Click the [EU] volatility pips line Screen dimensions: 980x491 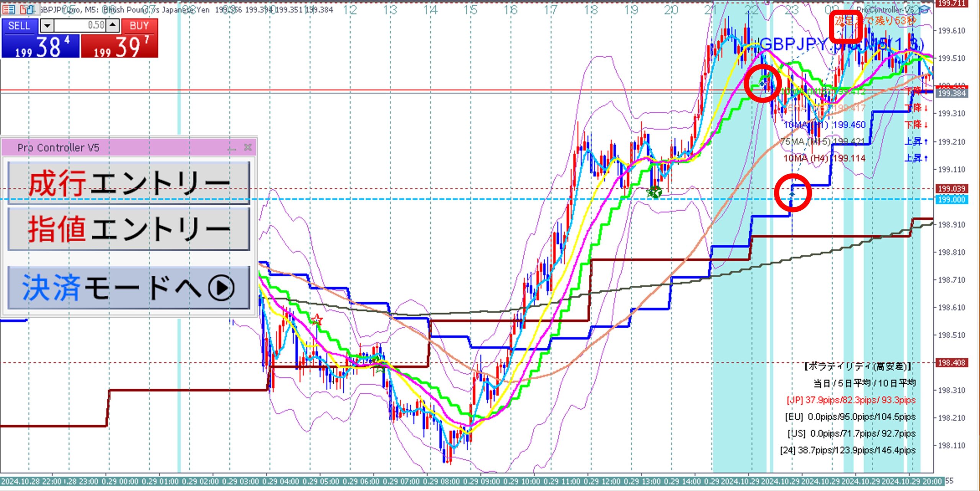click(x=850, y=417)
